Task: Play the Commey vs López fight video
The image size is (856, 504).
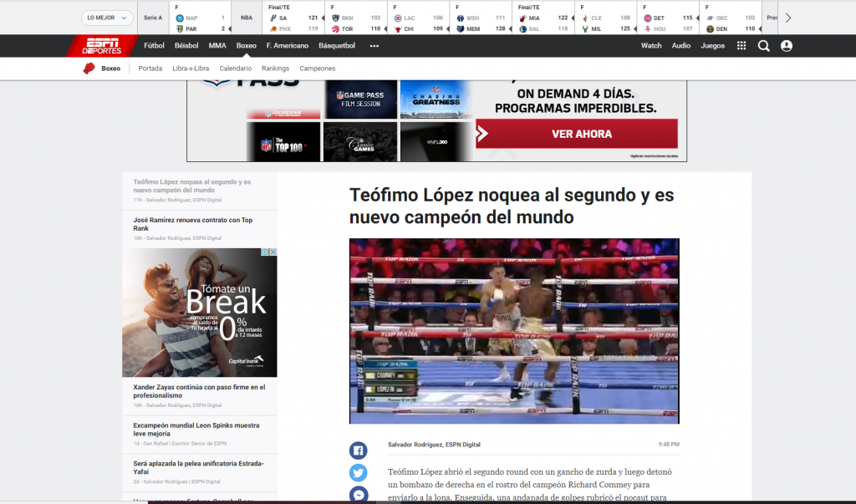Action: (x=514, y=331)
